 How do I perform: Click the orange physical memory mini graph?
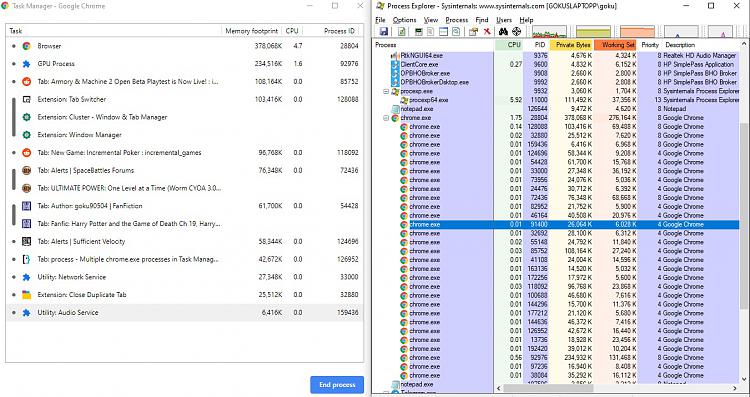[638, 32]
